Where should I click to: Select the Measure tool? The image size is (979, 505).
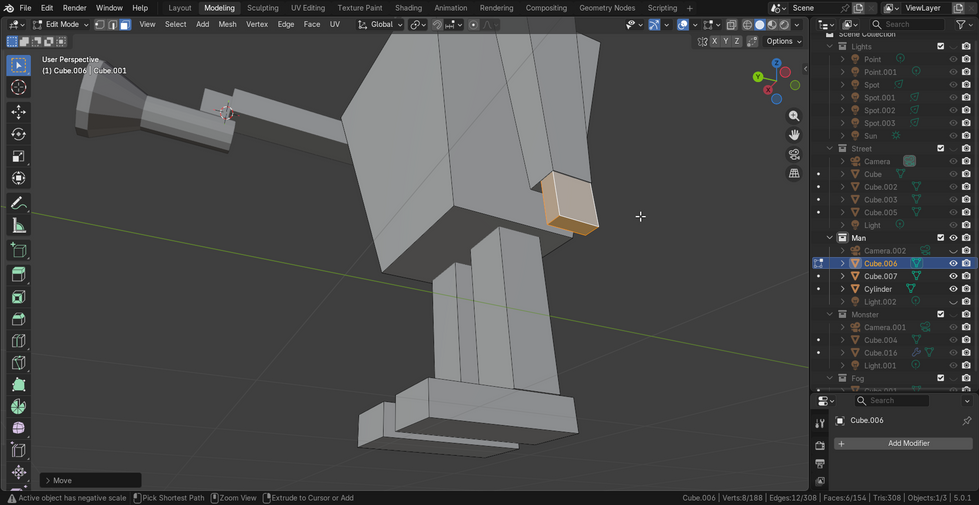19,225
